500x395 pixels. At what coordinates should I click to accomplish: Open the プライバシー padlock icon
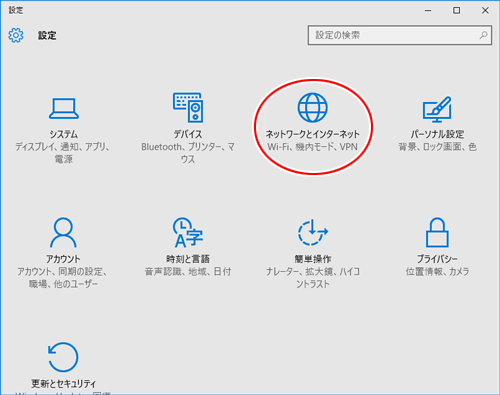click(x=437, y=232)
